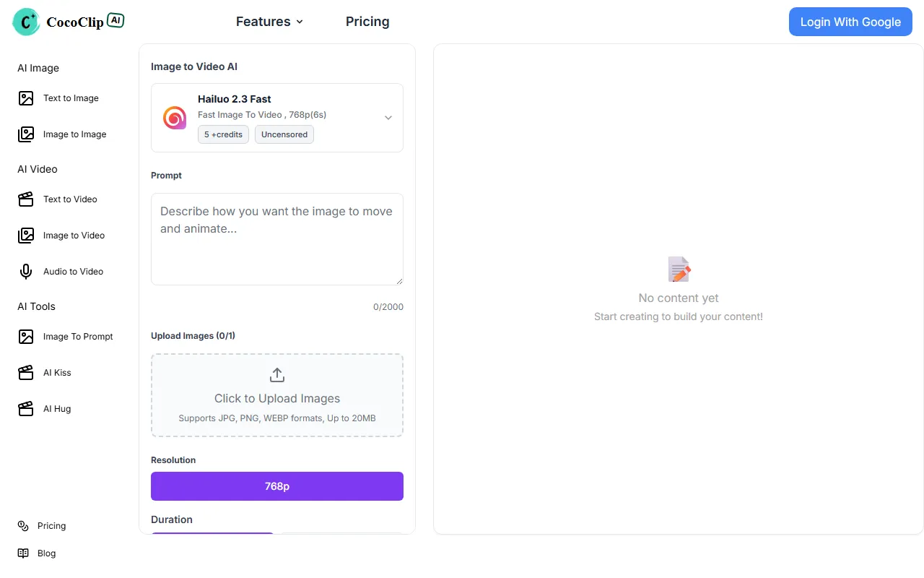Select the AI Kiss clapperboard icon
The image size is (924, 578).
click(26, 373)
